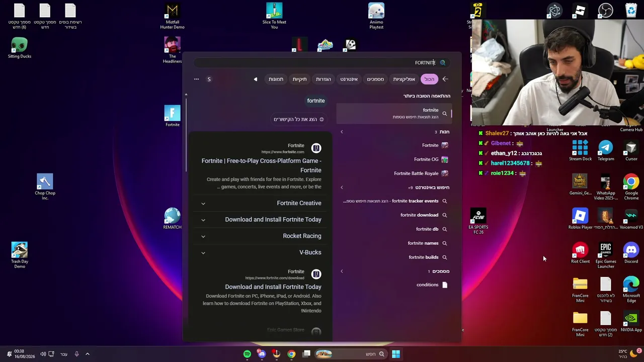Launch Mistfall Hunter Demo from desktop
644x362 pixels.
(x=172, y=16)
